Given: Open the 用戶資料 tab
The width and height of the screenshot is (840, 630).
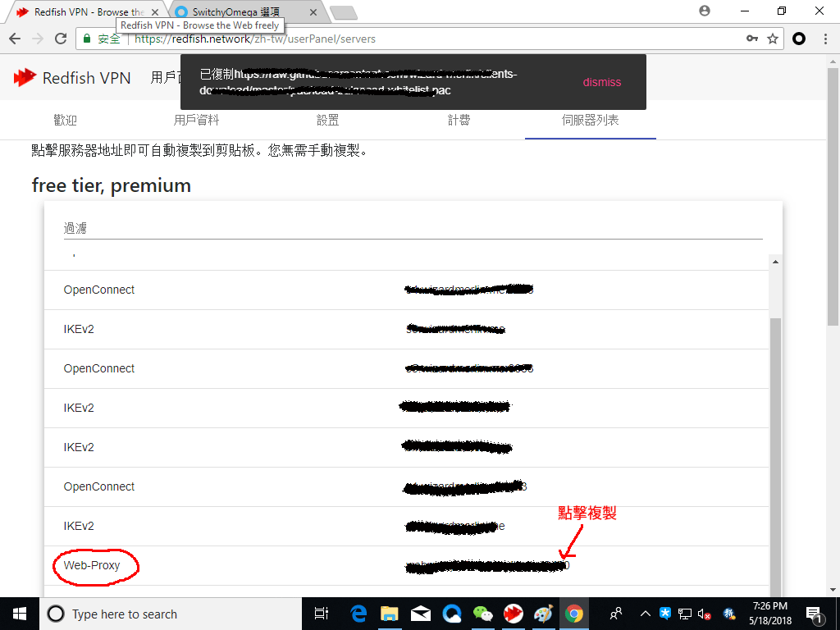Looking at the screenshot, I should (197, 120).
